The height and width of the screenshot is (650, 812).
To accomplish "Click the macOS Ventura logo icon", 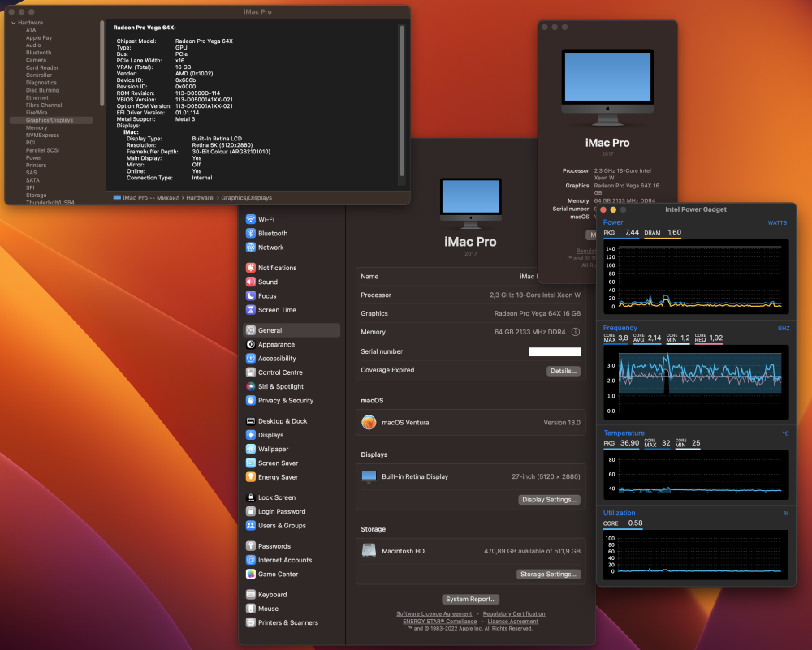I will tap(369, 422).
